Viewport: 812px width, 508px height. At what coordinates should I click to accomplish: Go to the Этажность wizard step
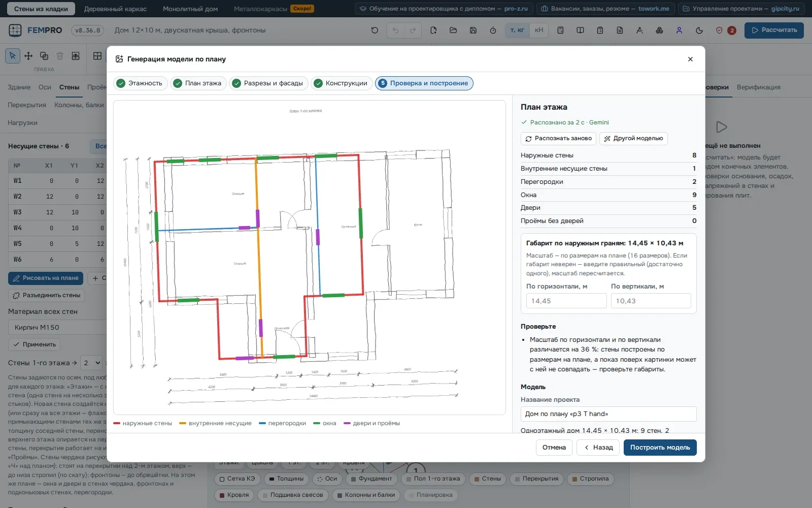point(141,83)
